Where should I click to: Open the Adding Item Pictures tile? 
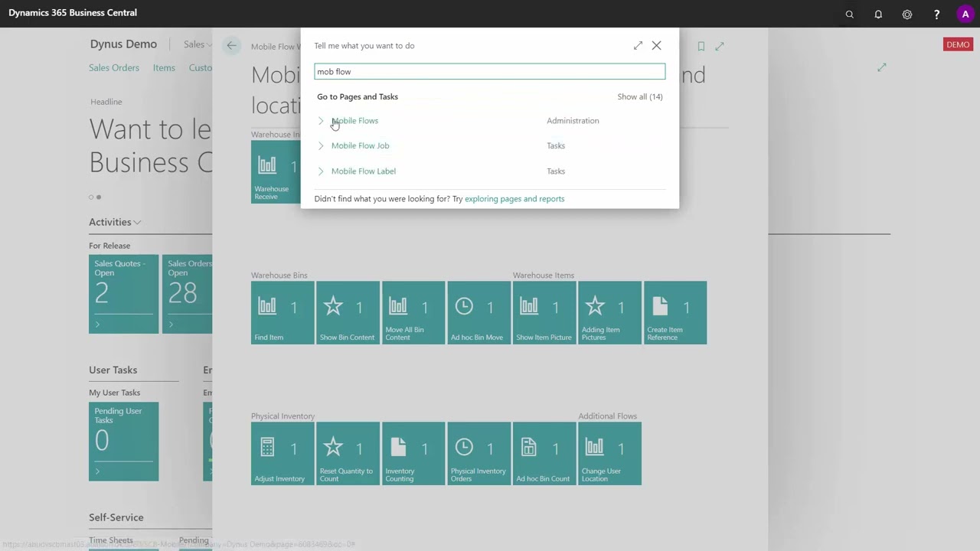609,312
